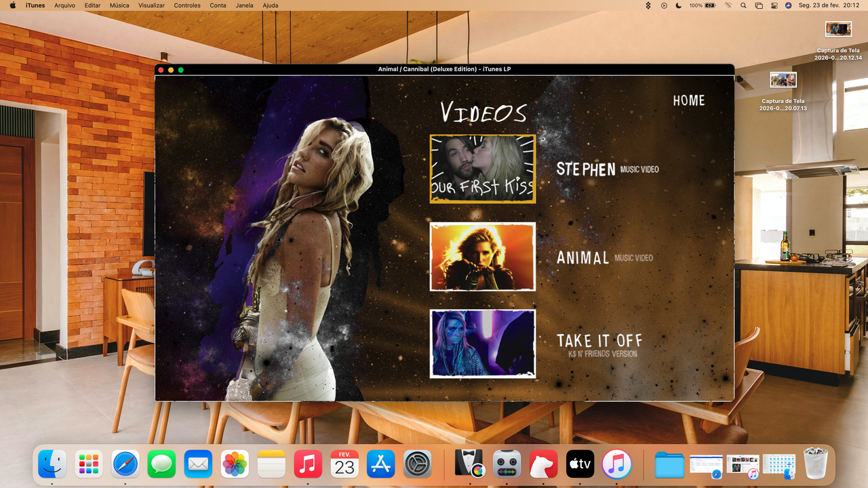This screenshot has height=488, width=868.
Task: Open the Arquivo menu
Action: tap(64, 5)
